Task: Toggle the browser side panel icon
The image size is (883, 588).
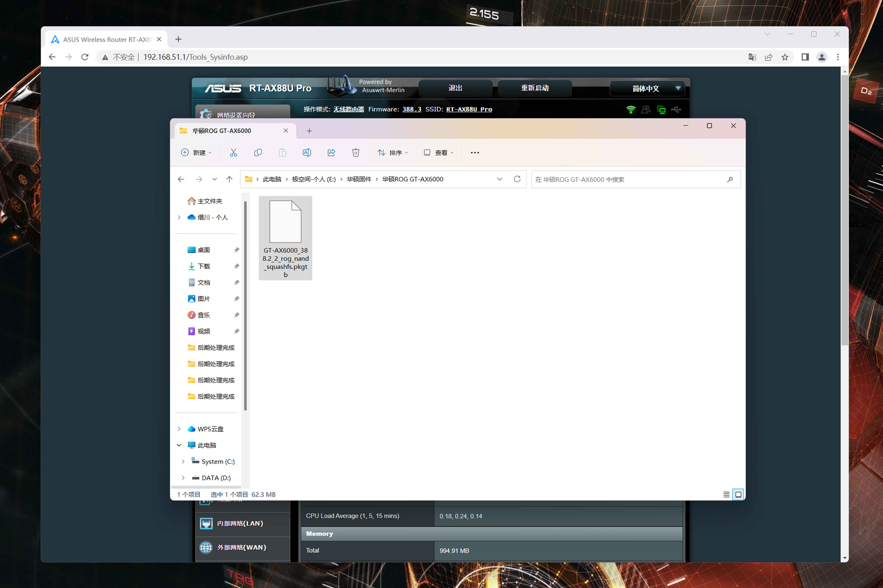Action: (x=805, y=57)
